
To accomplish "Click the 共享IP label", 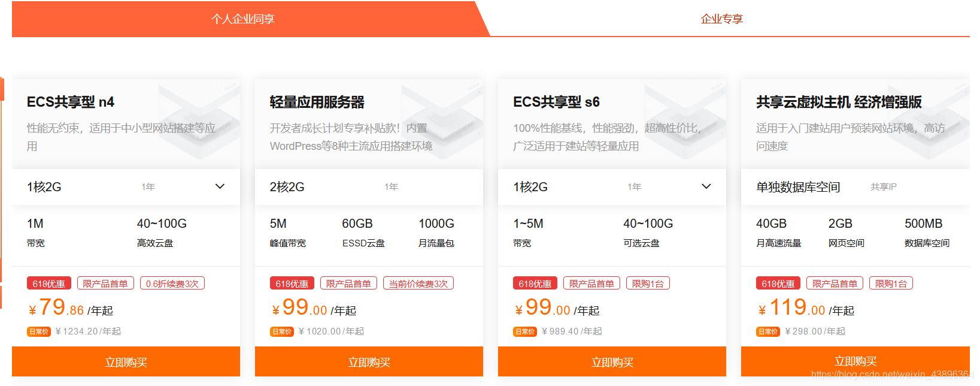I will 884,187.
